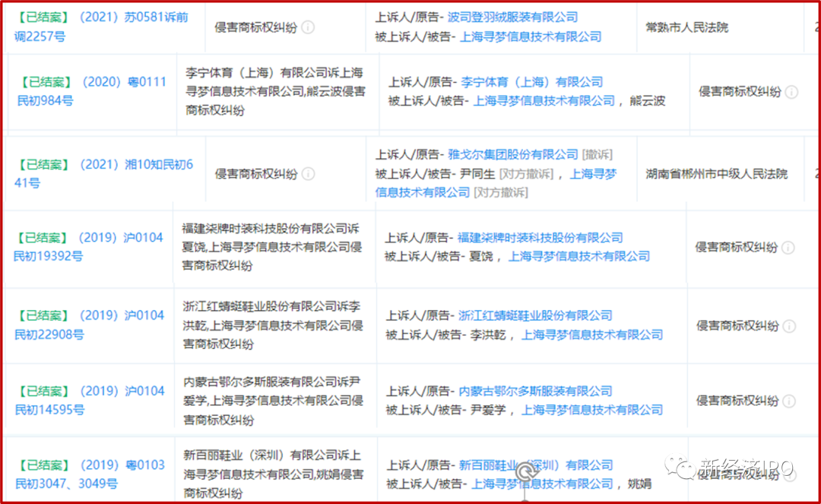Image resolution: width=821 pixels, height=504 pixels.
Task: Click info icon in 湘10知民初641号 row
Action: [x=309, y=174]
